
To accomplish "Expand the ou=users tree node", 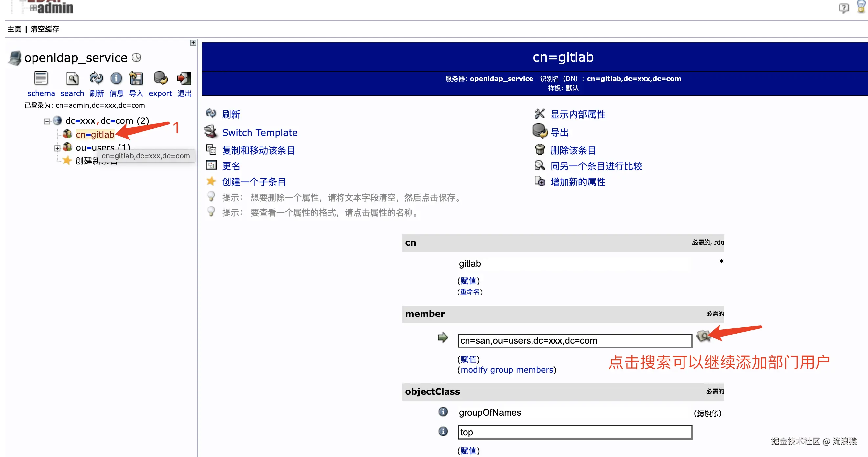I will click(x=57, y=148).
